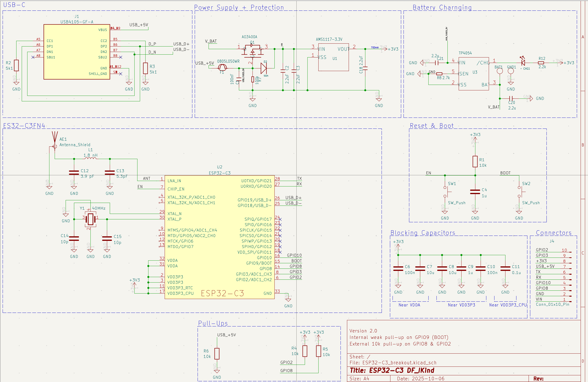
Task: Click the 'Pull-Ups' section title
Action: [213, 323]
